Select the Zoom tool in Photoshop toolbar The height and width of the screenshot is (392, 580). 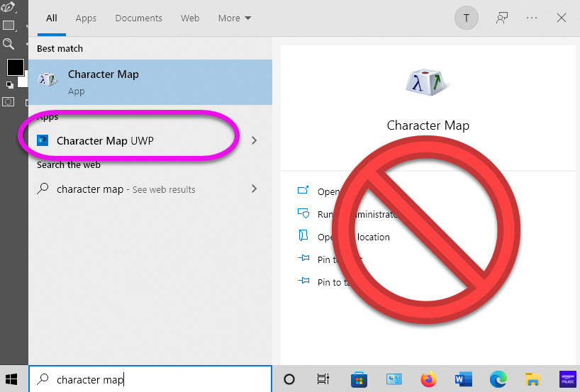(x=8, y=44)
